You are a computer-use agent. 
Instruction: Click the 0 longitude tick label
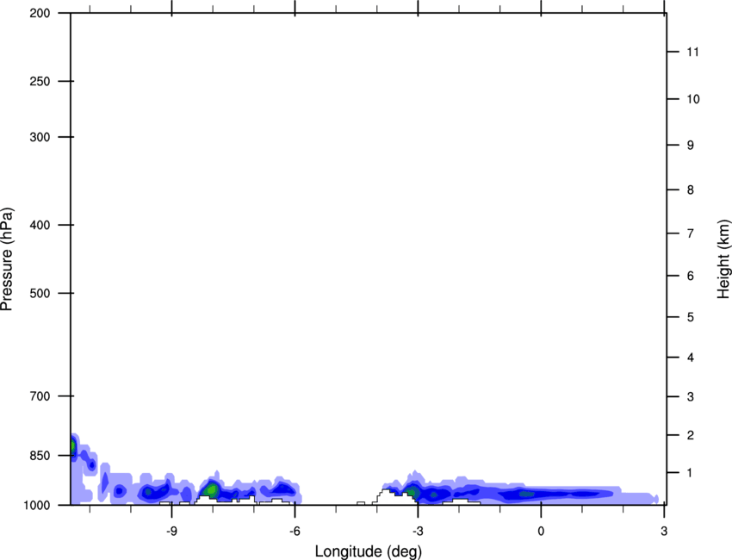(x=541, y=531)
